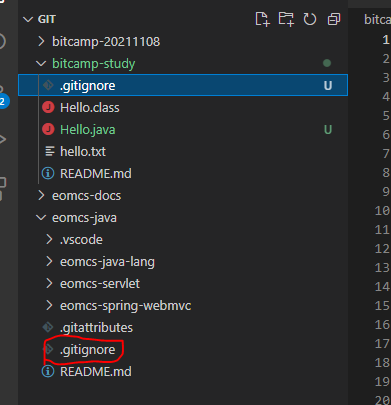This screenshot has width=391, height=405.
Task: Expand the eomcs-docs folder
Action: click(x=41, y=196)
